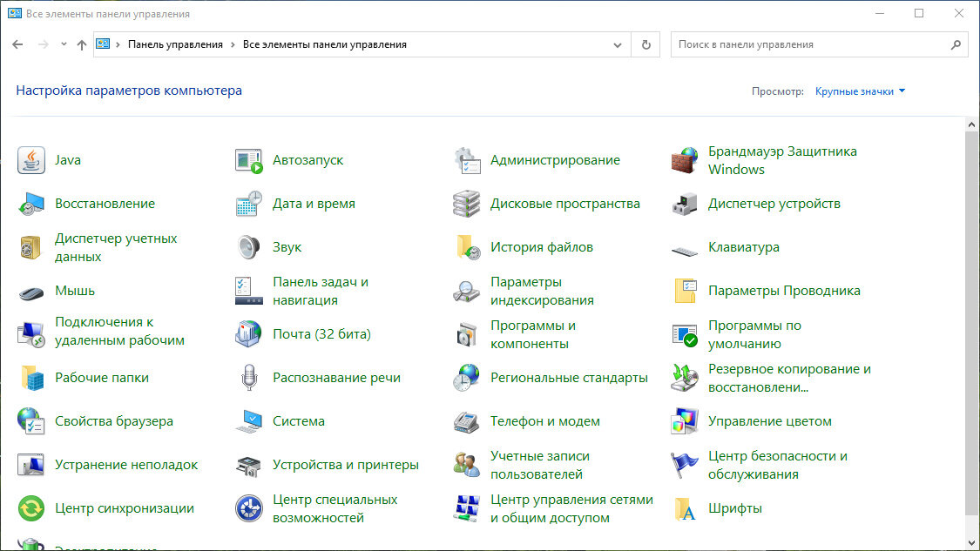Image resolution: width=980 pixels, height=551 pixels.
Task: Expand the address bar history dropdown
Action: point(618,45)
